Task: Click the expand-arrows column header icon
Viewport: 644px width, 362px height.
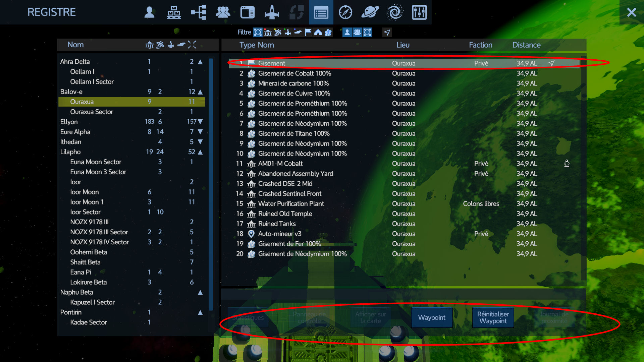Action: point(192,45)
